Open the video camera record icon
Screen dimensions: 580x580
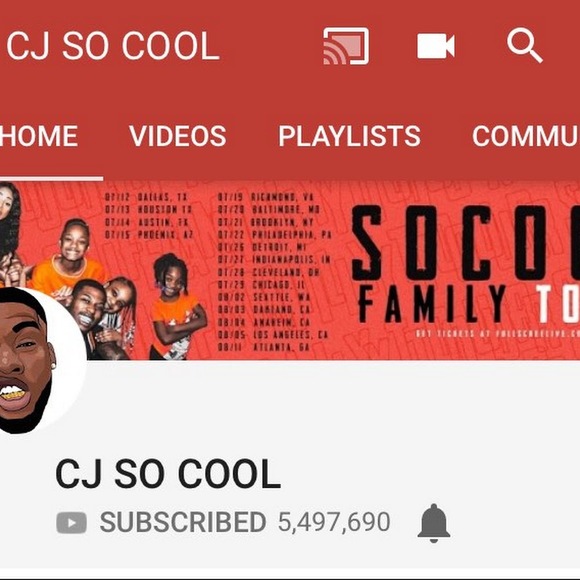click(436, 46)
